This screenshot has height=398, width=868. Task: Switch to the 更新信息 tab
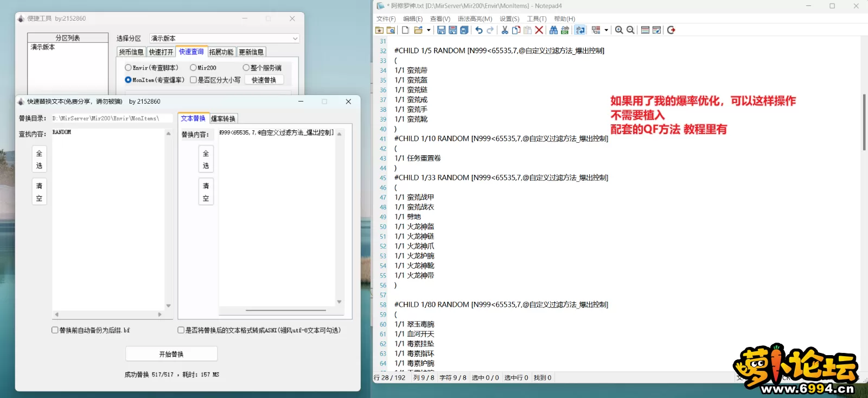click(251, 52)
